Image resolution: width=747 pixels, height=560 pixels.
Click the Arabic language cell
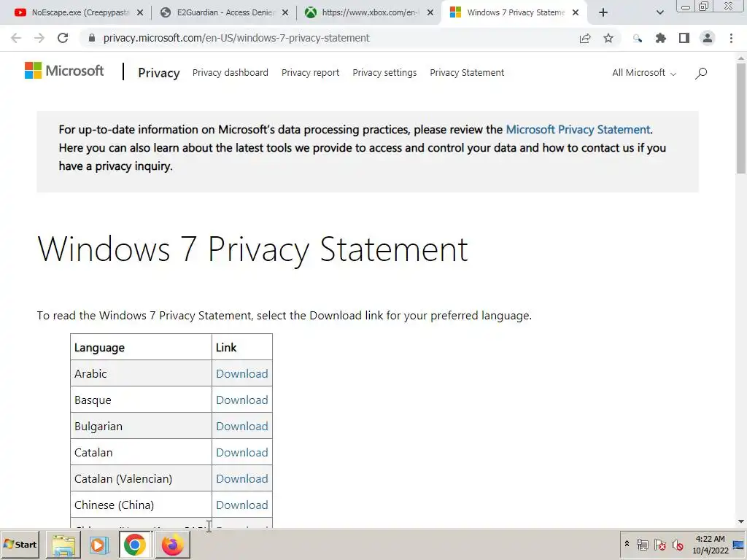tap(141, 374)
